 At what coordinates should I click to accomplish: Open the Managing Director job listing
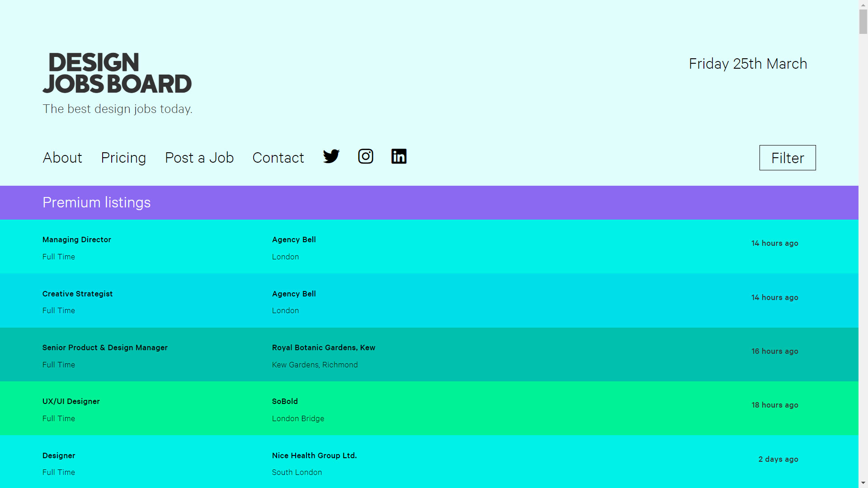click(76, 239)
